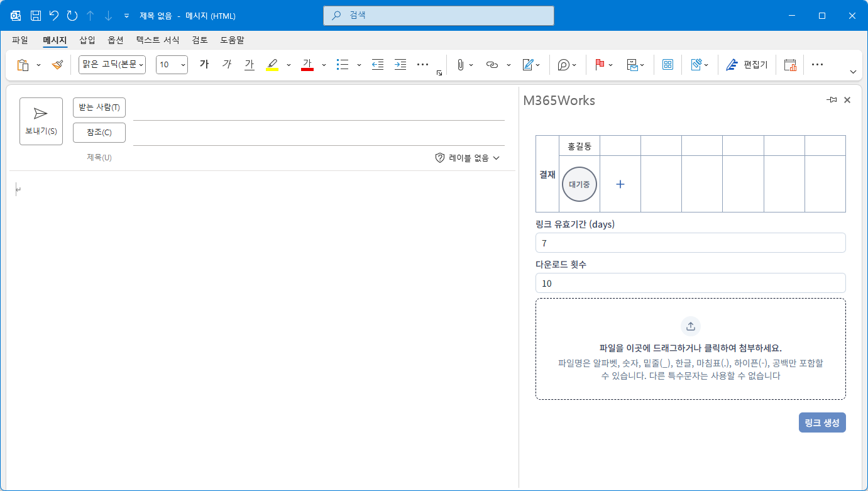
Task: Click the Format Painter brush icon
Action: tap(57, 65)
